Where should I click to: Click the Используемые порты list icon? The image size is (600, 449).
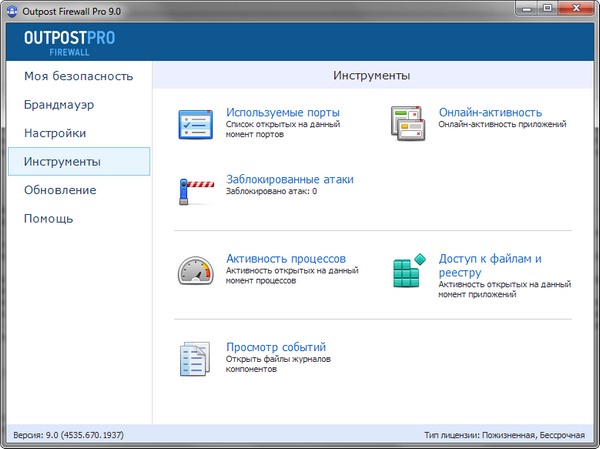click(195, 124)
